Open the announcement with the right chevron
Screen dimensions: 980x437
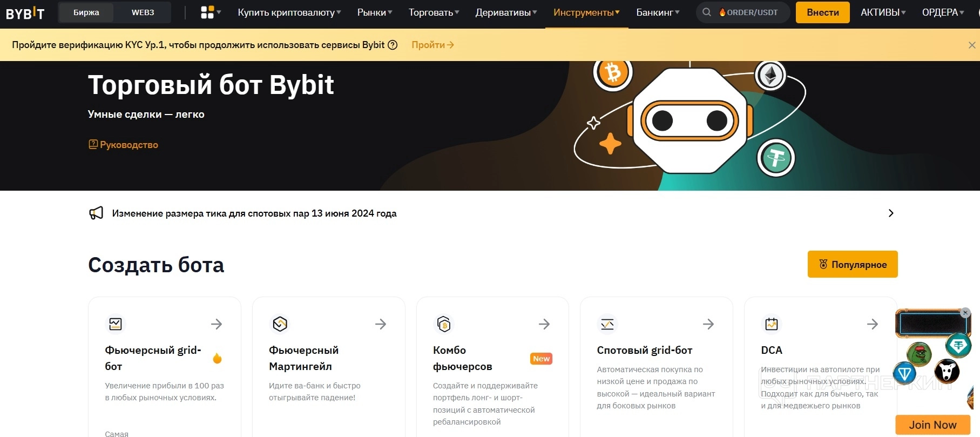point(891,213)
